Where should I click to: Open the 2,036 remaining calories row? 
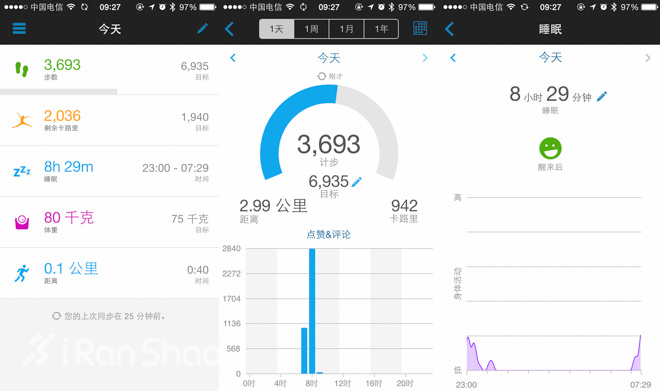click(x=109, y=120)
